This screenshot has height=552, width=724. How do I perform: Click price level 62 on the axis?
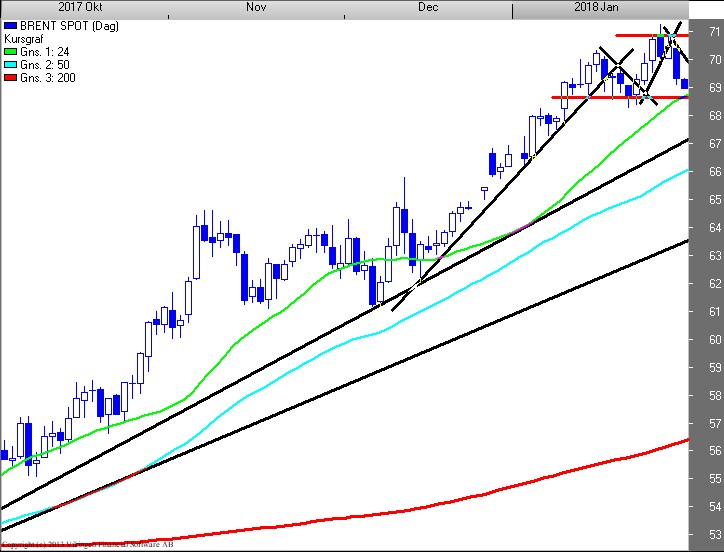(x=715, y=283)
